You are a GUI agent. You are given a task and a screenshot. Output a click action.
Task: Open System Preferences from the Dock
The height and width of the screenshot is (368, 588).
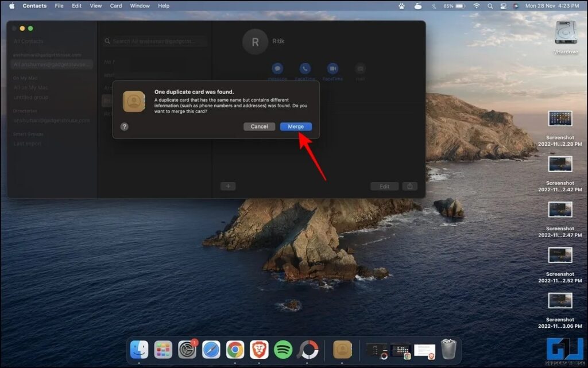coord(187,349)
